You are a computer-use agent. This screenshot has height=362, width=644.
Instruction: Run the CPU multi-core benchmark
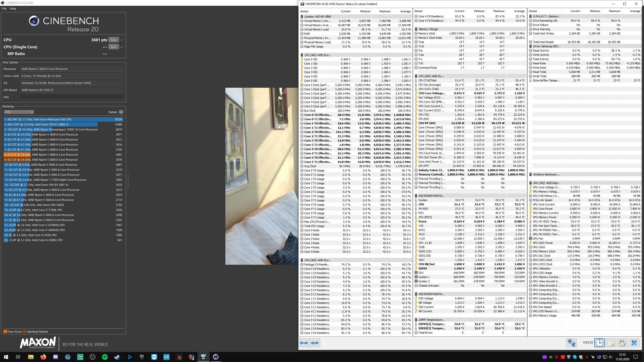[113, 40]
